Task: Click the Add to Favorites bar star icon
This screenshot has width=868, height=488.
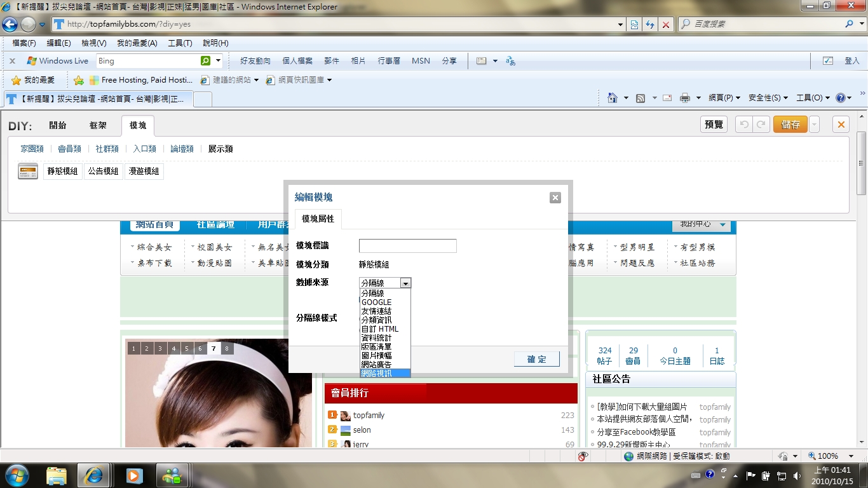Action: (79, 80)
